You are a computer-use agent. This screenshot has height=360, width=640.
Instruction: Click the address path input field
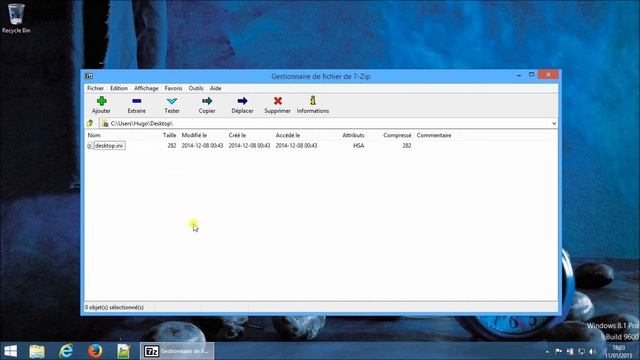(x=329, y=123)
